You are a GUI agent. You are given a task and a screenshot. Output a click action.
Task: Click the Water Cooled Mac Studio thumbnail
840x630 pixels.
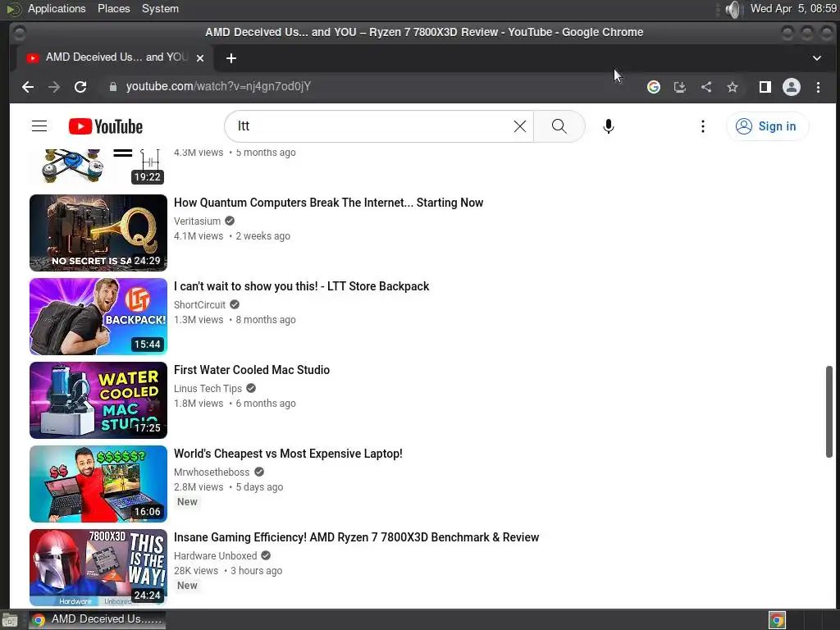pos(98,400)
